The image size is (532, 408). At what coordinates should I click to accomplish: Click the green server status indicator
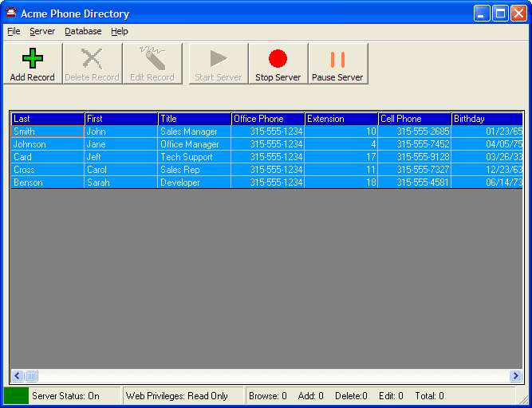click(x=16, y=395)
